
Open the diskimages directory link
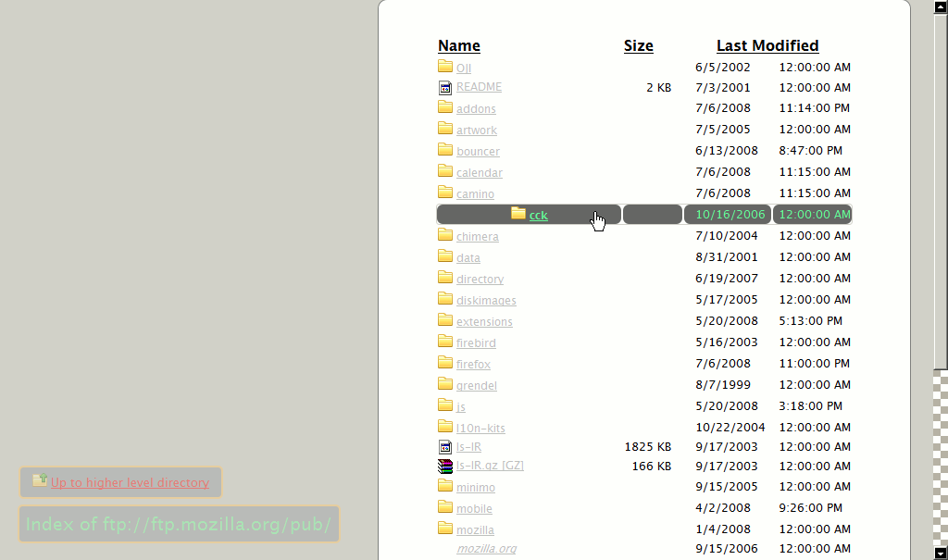pos(486,301)
